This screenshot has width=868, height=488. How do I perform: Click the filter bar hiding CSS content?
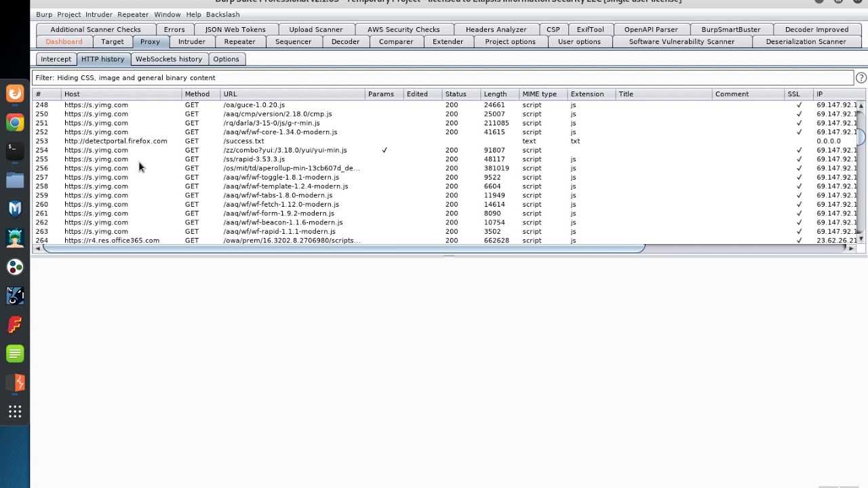point(443,78)
